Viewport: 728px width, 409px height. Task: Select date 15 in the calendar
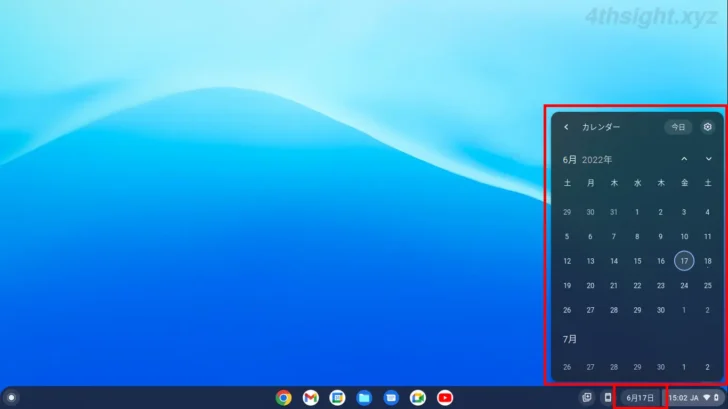tap(637, 261)
